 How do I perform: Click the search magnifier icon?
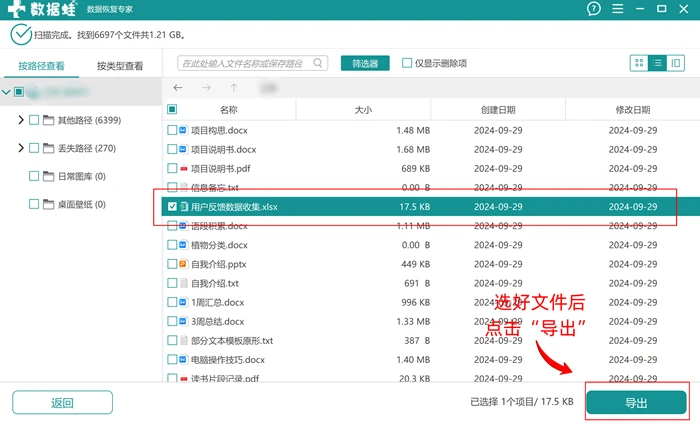pyautogui.click(x=317, y=63)
